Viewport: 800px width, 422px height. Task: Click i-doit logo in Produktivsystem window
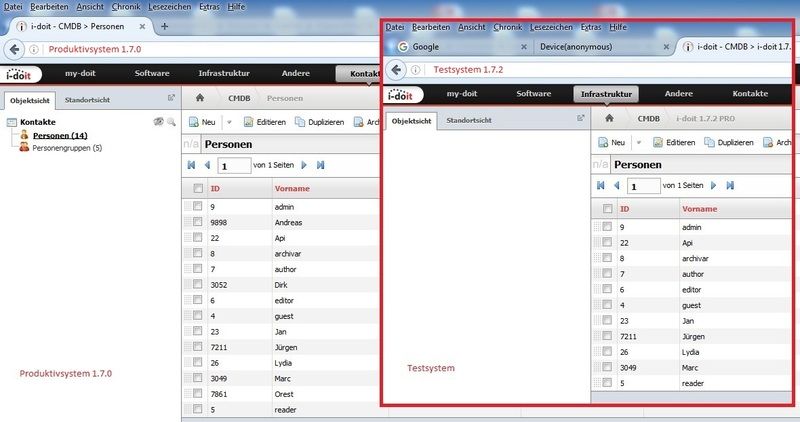pos(19,75)
